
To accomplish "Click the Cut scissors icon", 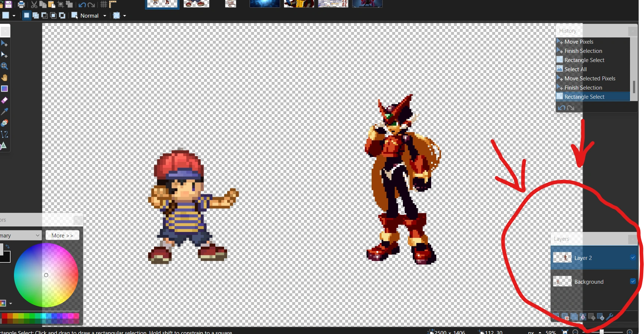I will [x=34, y=4].
